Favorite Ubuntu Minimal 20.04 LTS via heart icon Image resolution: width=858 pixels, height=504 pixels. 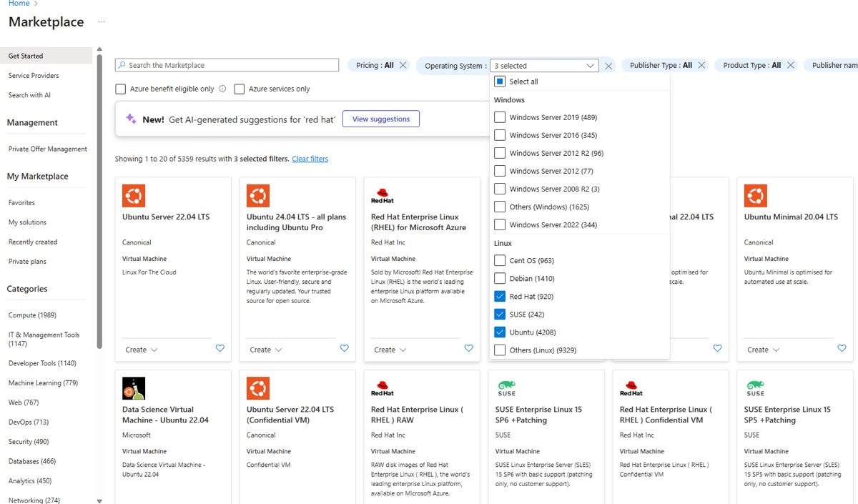[x=842, y=348]
